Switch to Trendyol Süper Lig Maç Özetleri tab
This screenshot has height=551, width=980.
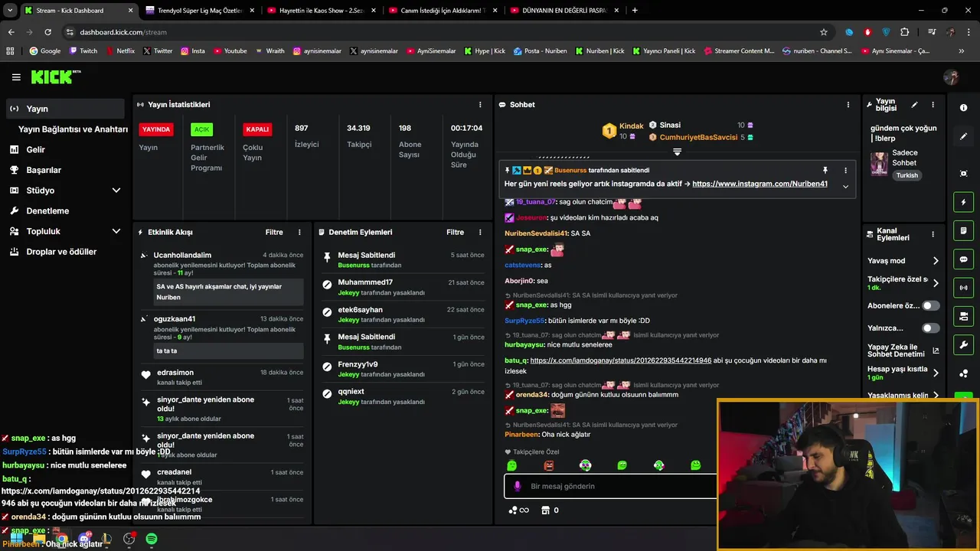point(199,10)
